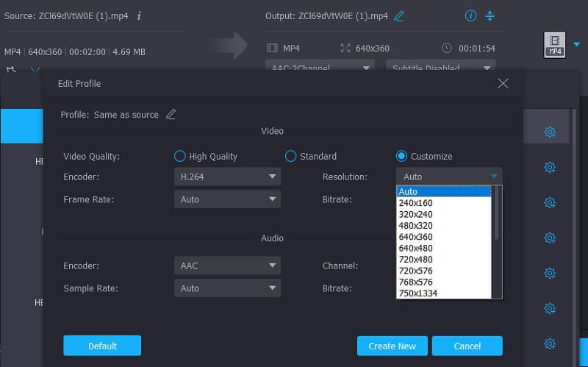This screenshot has height=367, width=588.
Task: Open the output info circle icon
Action: click(x=470, y=15)
